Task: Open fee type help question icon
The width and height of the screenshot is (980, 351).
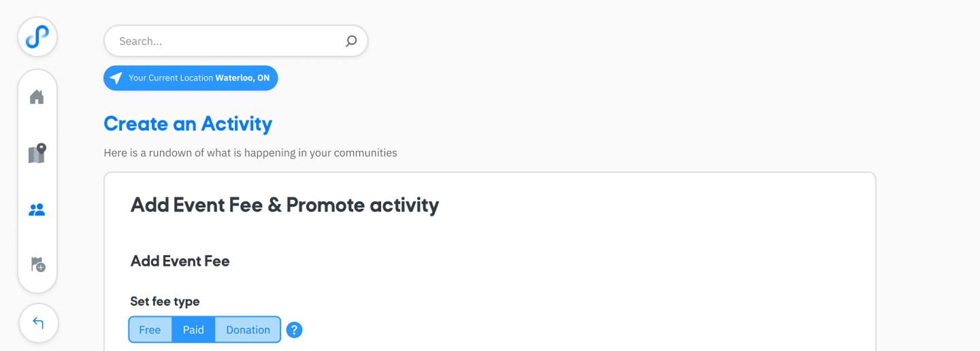Action: tap(294, 330)
